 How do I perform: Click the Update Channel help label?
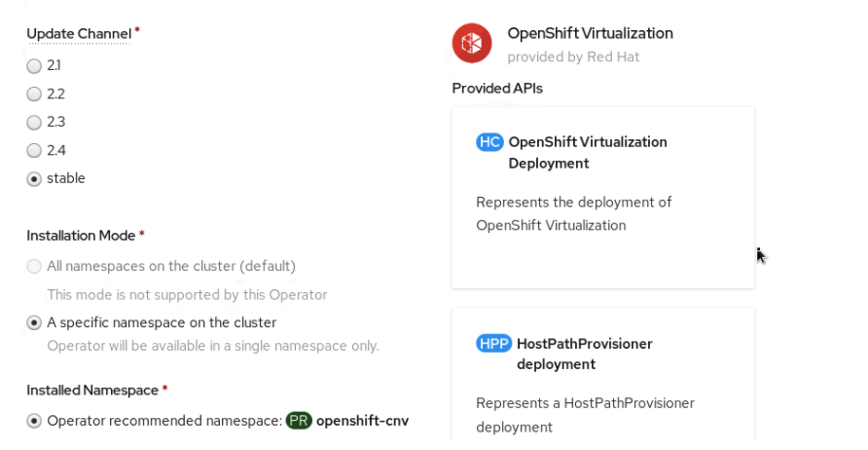pyautogui.click(x=79, y=34)
